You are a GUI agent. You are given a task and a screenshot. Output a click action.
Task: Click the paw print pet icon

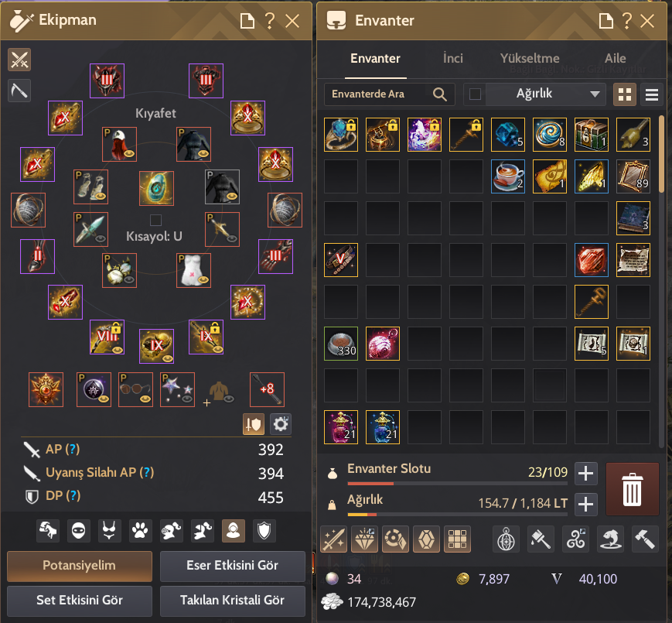[140, 531]
